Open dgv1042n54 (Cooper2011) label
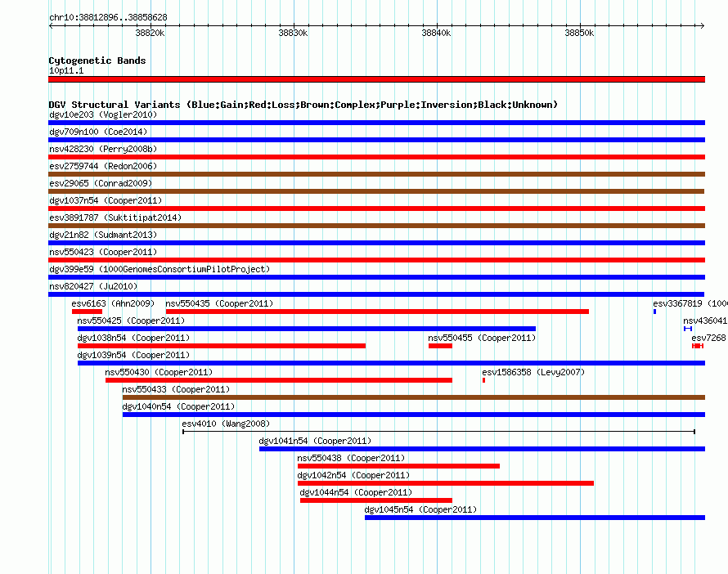This screenshot has width=728, height=574. coord(353,475)
